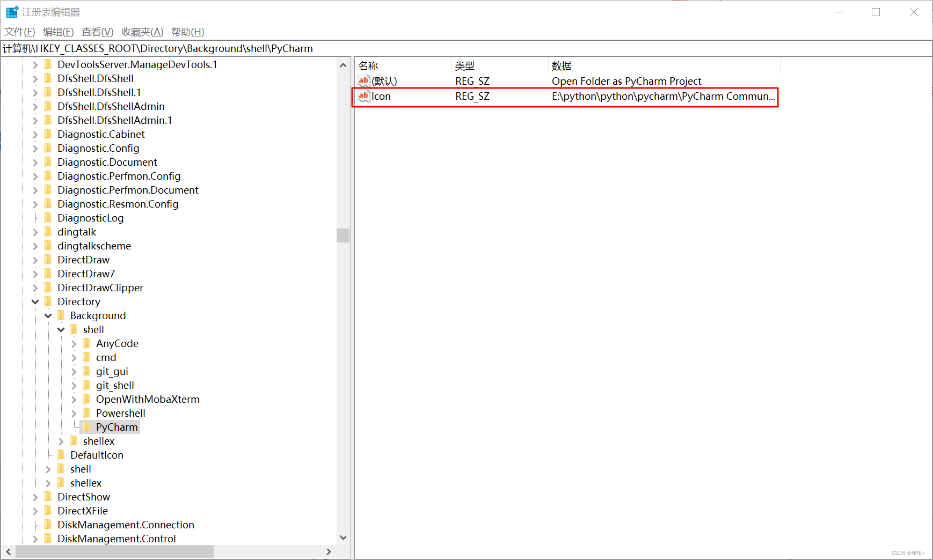This screenshot has width=933, height=560.
Task: Select the PyCharm tree key
Action: tap(117, 427)
